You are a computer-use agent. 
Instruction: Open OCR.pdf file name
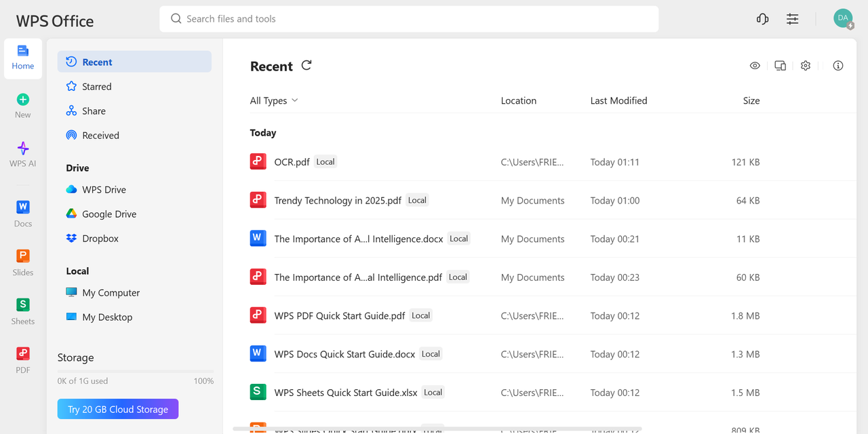[x=292, y=162]
